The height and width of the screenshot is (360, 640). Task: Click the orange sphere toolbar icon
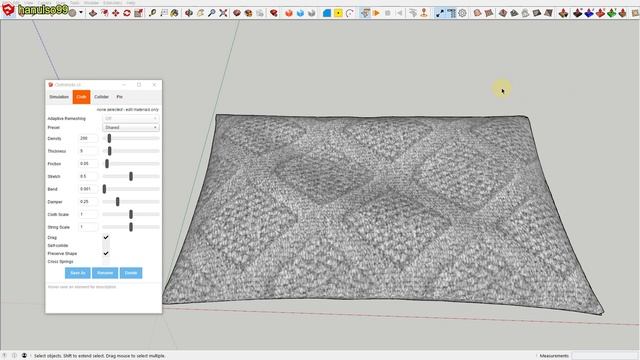pyautogui.click(x=289, y=13)
